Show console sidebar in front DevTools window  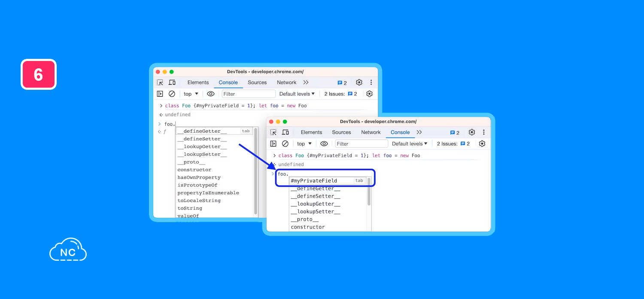tap(273, 143)
